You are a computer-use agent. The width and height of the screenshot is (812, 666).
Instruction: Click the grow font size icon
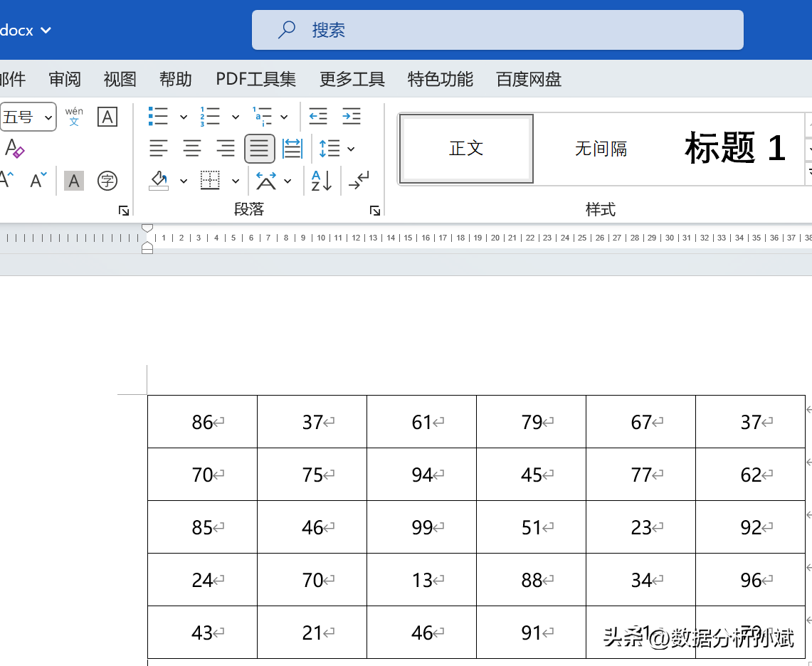[x=6, y=180]
